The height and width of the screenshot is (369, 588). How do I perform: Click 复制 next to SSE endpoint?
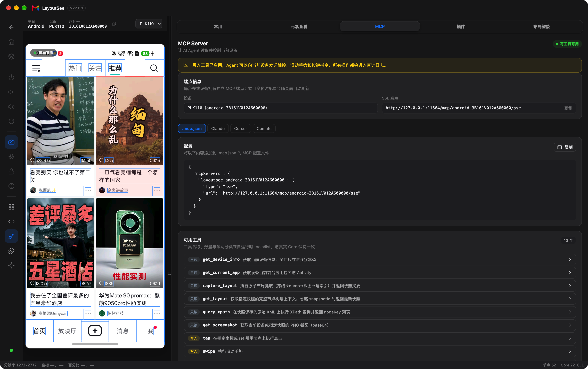pos(568,108)
